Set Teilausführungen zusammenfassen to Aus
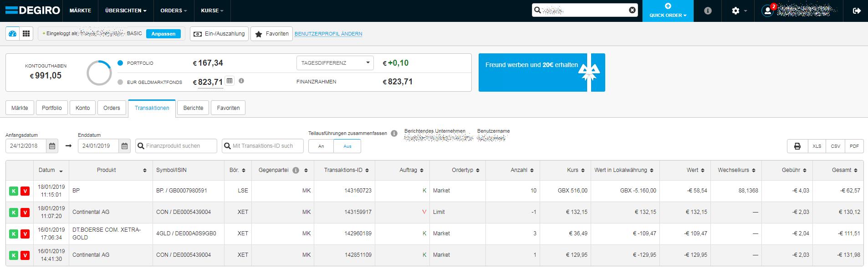 pos(347,146)
